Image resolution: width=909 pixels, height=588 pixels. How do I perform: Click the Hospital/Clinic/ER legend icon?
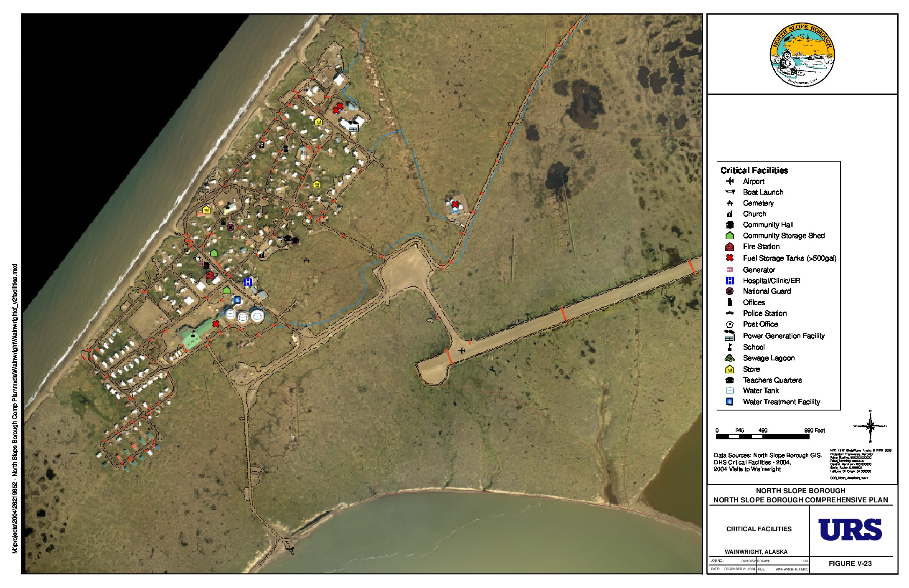(730, 281)
